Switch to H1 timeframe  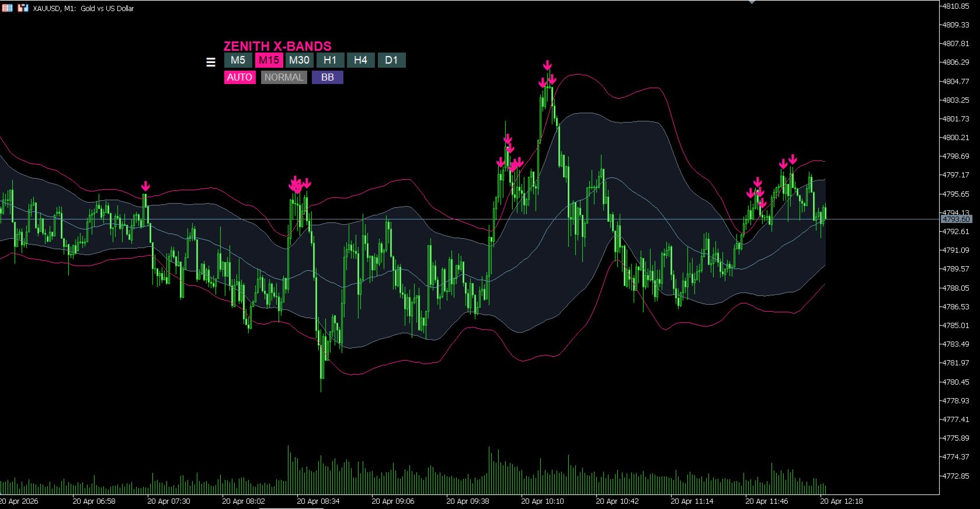pos(330,60)
